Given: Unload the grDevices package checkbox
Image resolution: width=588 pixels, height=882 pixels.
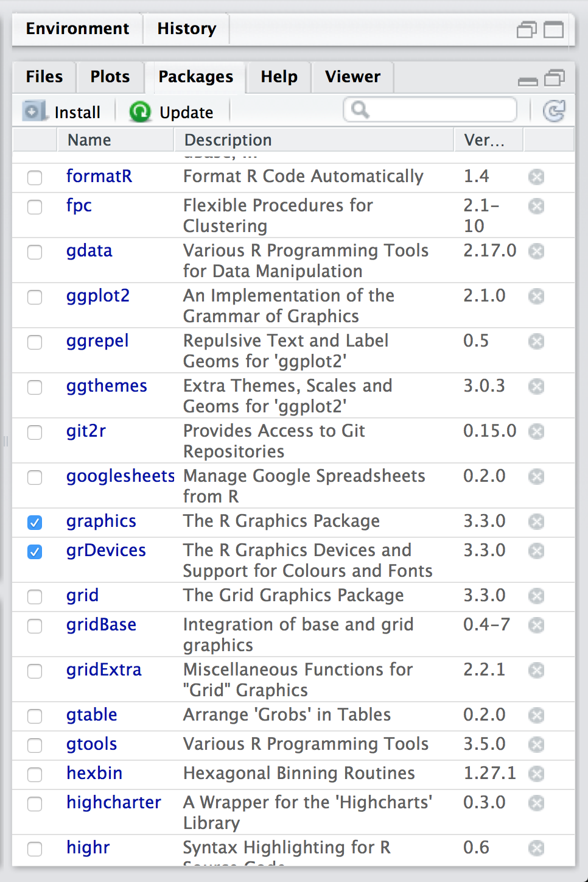Looking at the screenshot, I should tap(35, 552).
